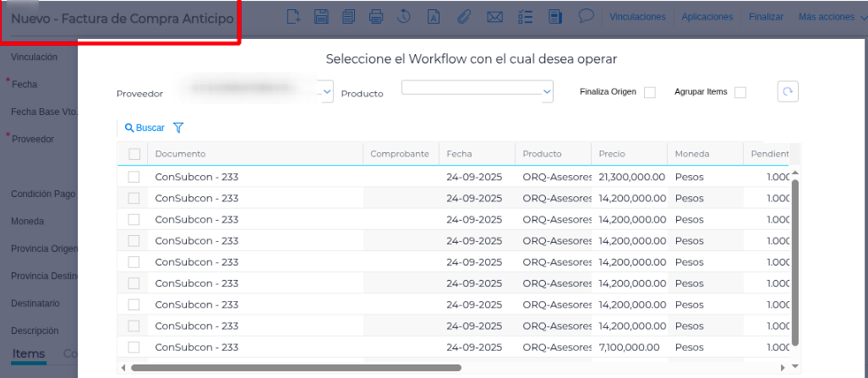The image size is (868, 378).
Task: Click the filter funnel icon
Action: 178,128
